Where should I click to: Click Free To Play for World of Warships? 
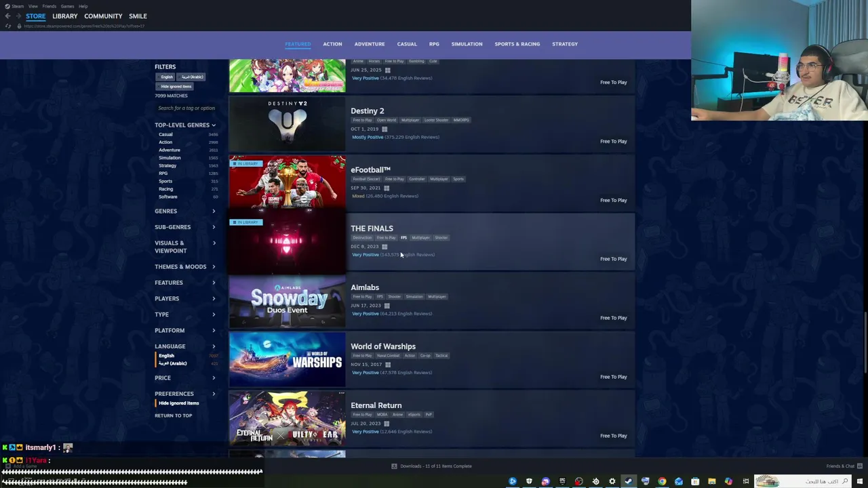(613, 377)
